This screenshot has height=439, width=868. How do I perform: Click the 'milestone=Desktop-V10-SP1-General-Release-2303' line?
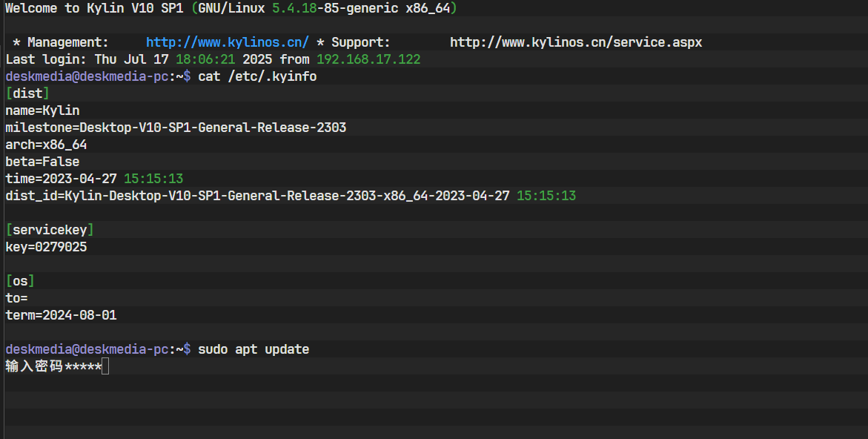(176, 128)
